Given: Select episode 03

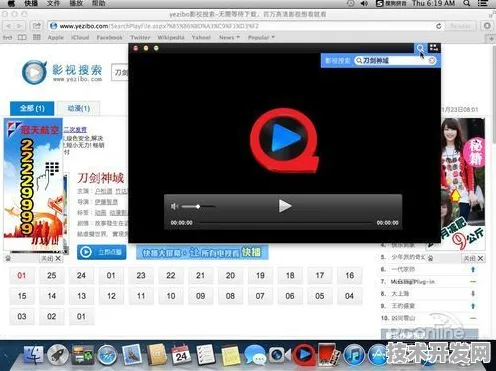Looking at the screenshot, I should (x=22, y=316).
